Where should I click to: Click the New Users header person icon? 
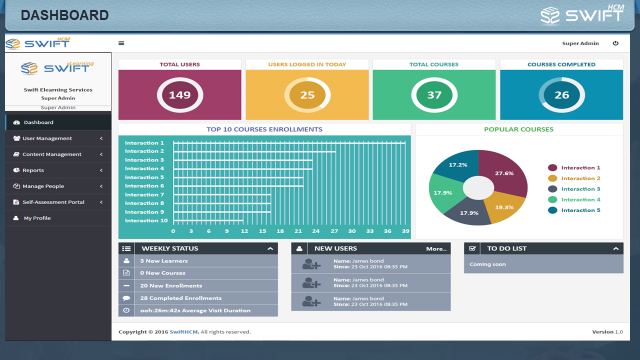coord(299,249)
